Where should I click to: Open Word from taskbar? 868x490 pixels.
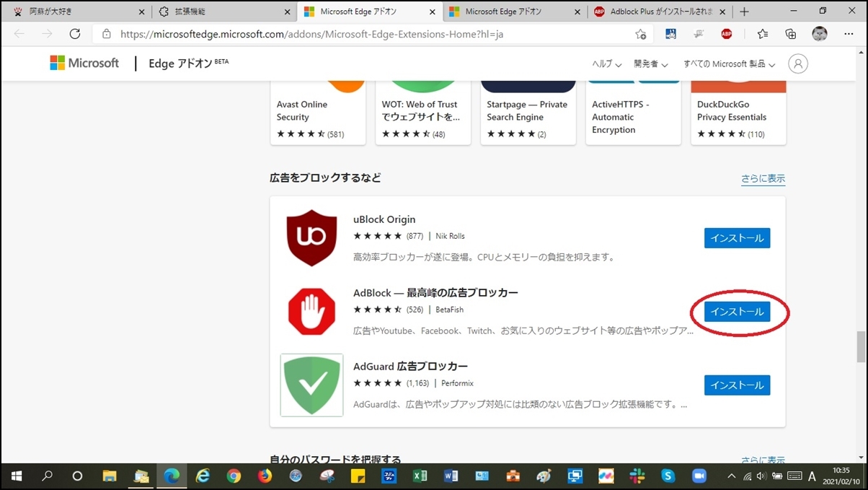pos(451,476)
